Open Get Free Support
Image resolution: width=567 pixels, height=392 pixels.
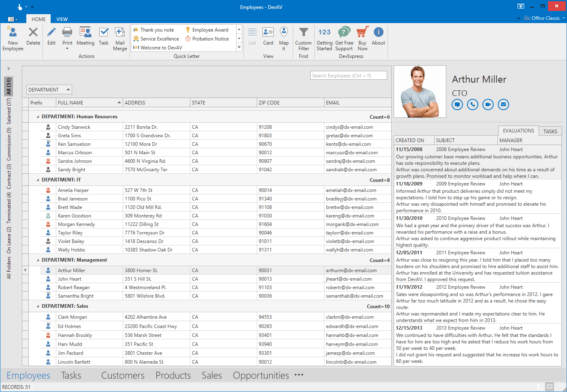click(344, 39)
